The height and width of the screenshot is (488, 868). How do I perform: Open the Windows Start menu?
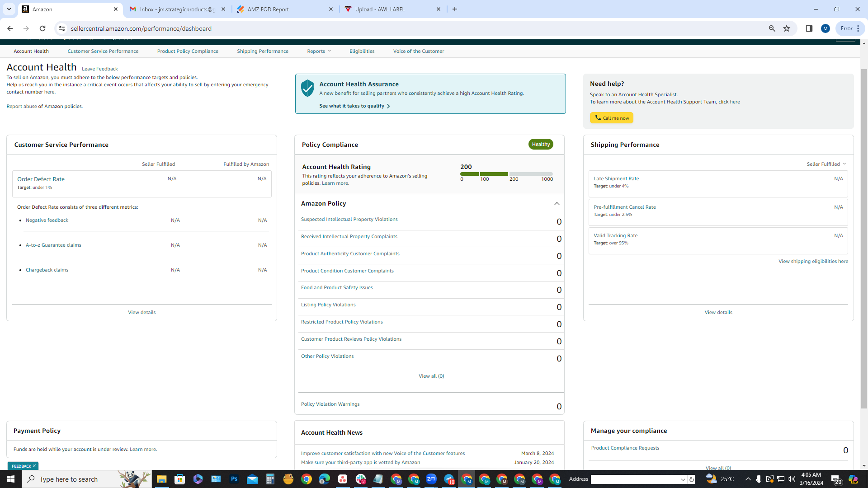[11, 479]
